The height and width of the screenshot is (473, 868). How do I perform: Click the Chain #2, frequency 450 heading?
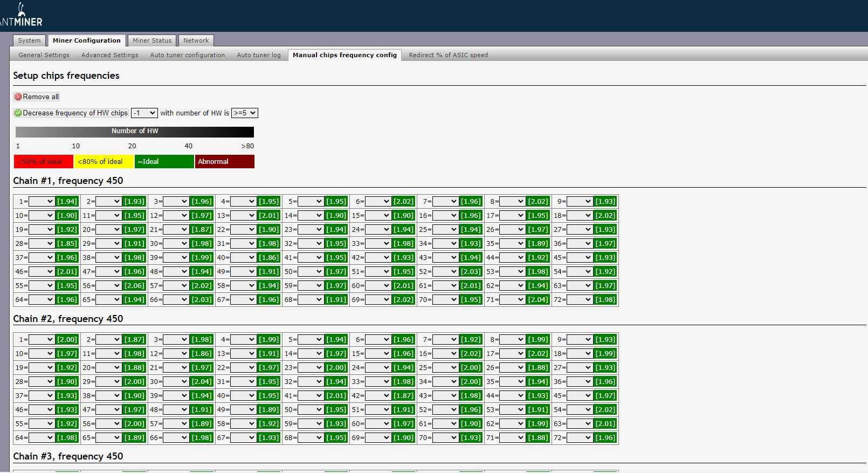click(68, 319)
